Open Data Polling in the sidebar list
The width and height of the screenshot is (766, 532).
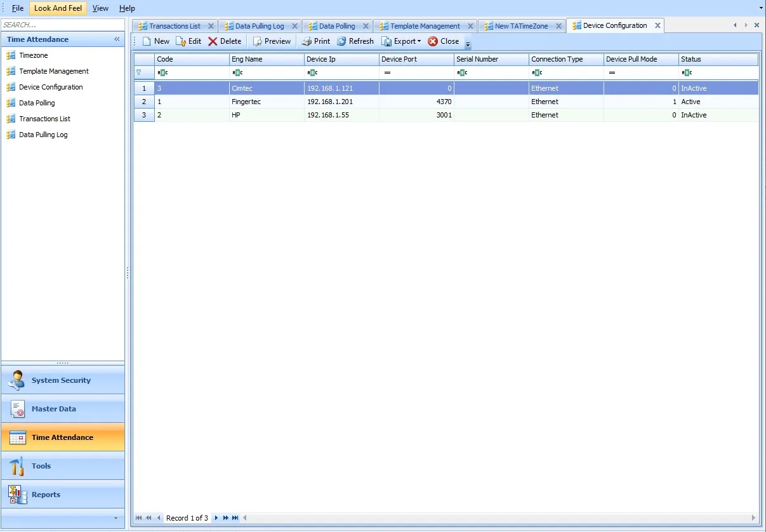(37, 103)
